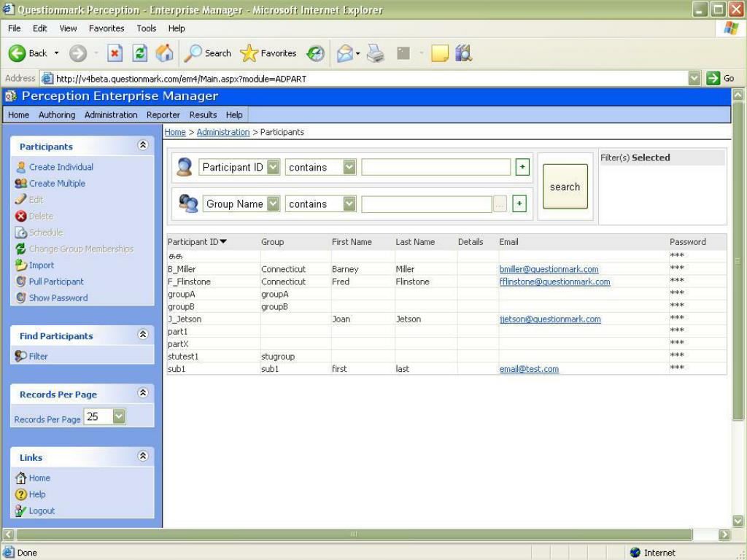Viewport: 747px width, 560px height.
Task: Click the Print toolbar icon
Action: (376, 53)
